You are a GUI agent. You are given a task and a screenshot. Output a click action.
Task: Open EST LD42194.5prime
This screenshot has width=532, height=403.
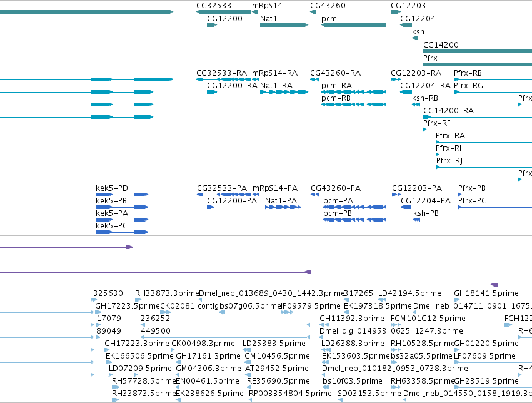[x=410, y=293]
